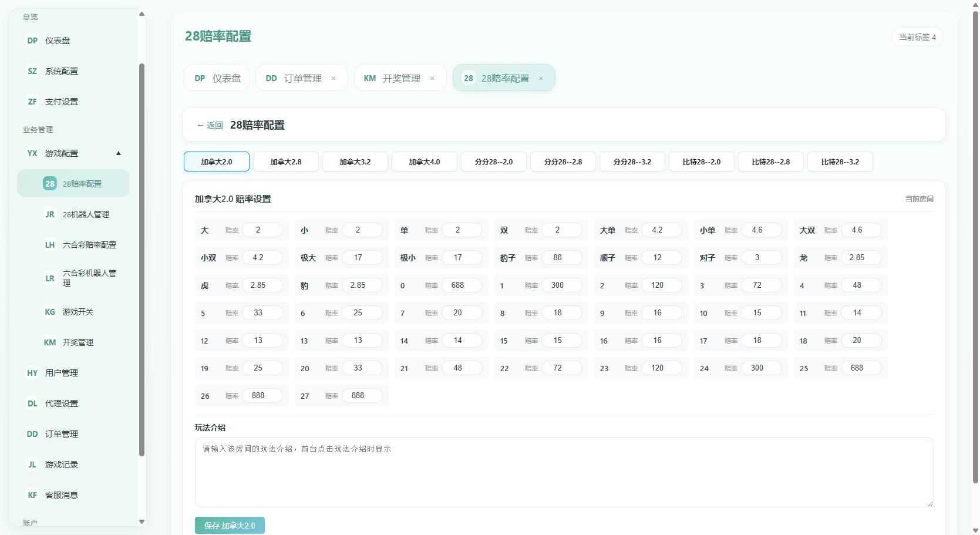Click the 虎 odds field

pyautogui.click(x=262, y=285)
